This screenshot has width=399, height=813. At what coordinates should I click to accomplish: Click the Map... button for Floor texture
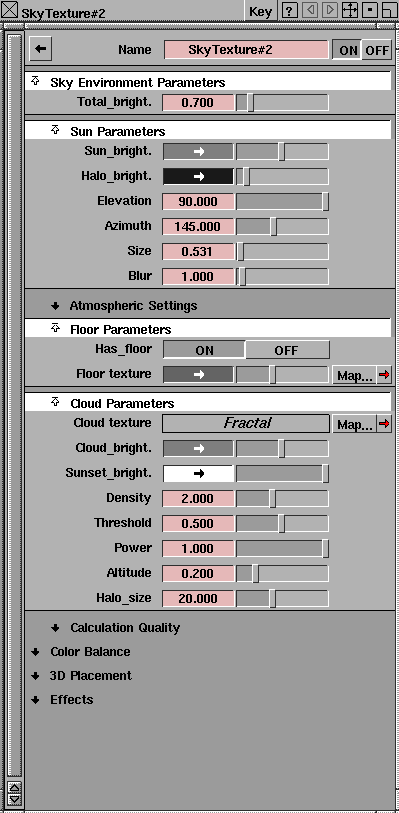[354, 374]
